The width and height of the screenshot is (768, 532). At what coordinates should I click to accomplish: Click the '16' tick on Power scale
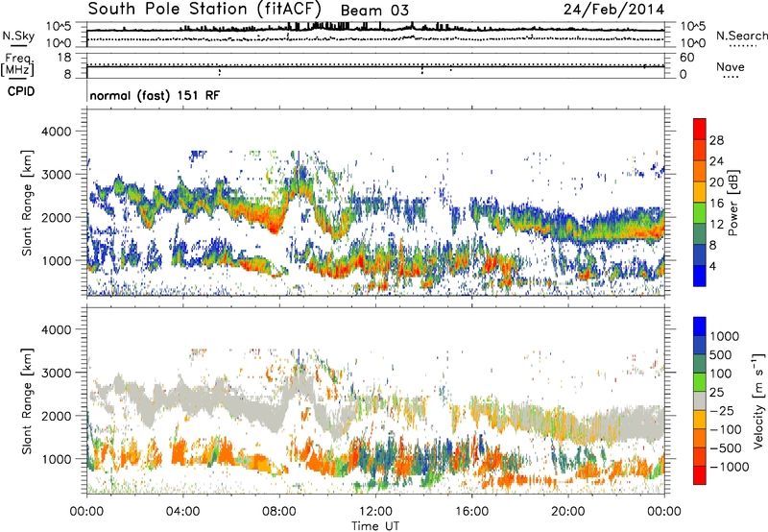(x=716, y=204)
